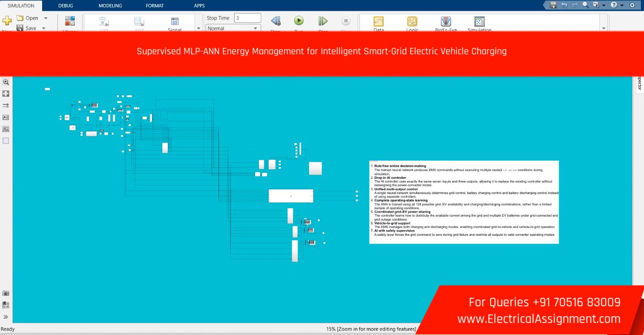
Task: Select the Area box palette icon
Action: tap(6, 141)
